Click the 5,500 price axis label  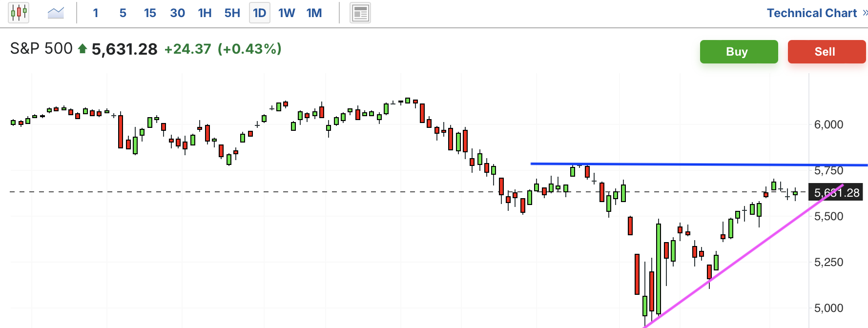(x=828, y=216)
